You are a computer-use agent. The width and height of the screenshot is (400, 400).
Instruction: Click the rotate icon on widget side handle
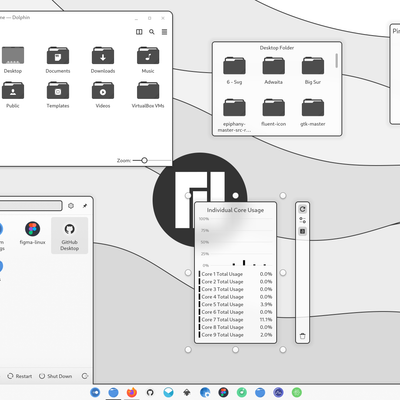[302, 209]
